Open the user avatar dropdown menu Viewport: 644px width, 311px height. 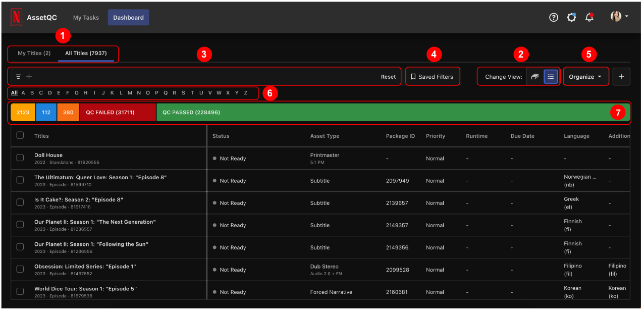tap(619, 17)
